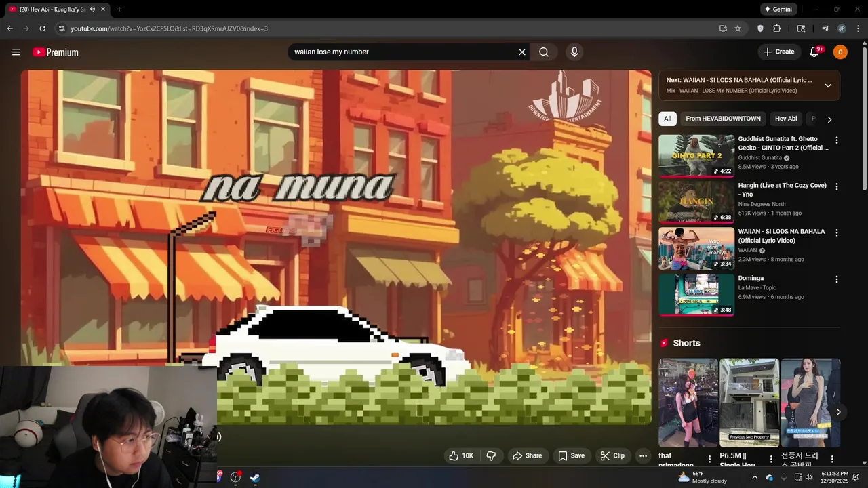
Task: Select the 'From HEVABIDOWNTOWN' chip
Action: click(x=723, y=119)
